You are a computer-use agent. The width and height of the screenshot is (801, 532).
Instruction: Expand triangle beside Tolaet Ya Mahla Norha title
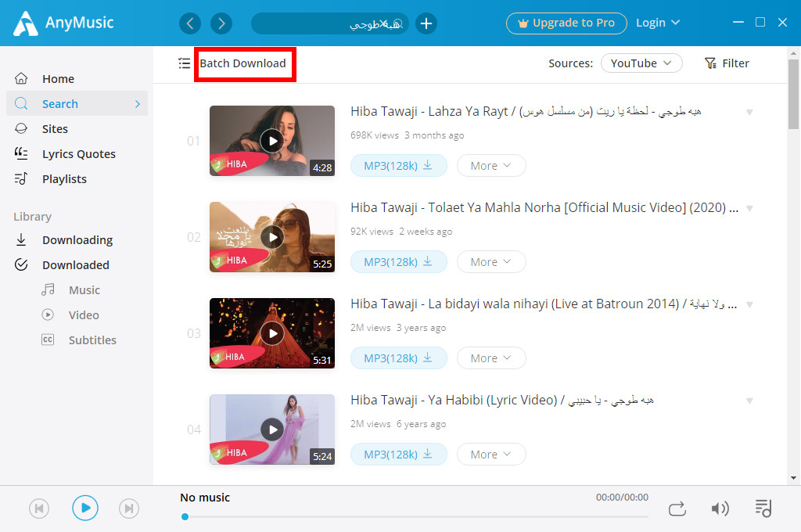pos(749,208)
